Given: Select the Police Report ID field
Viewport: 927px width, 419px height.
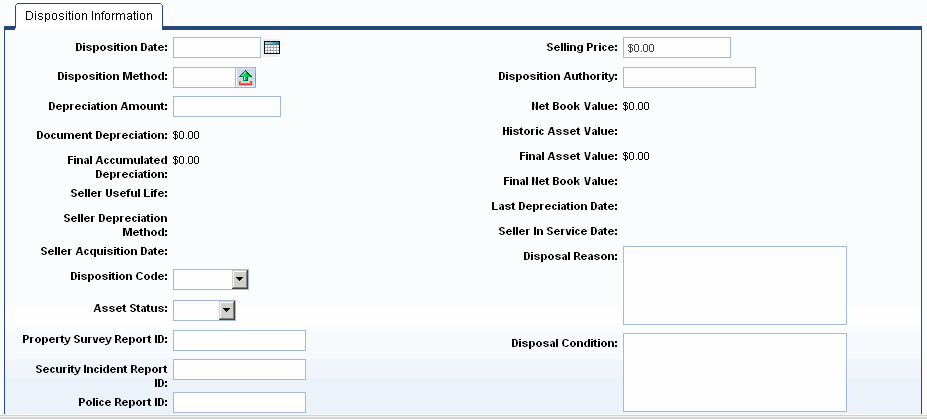Looking at the screenshot, I should pyautogui.click(x=239, y=402).
